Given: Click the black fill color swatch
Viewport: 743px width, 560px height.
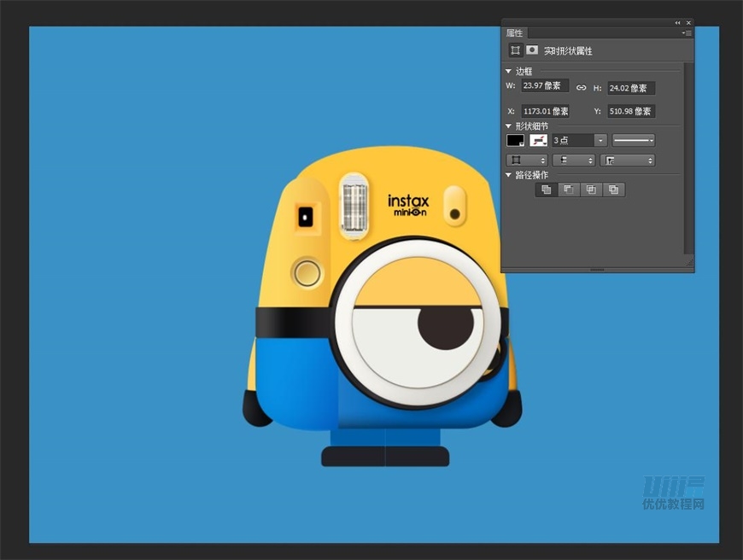Looking at the screenshot, I should click(516, 140).
